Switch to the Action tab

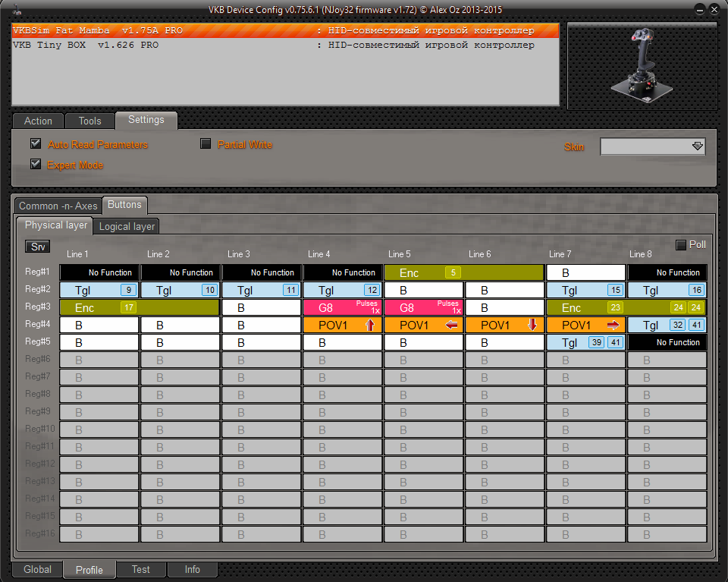(38, 121)
